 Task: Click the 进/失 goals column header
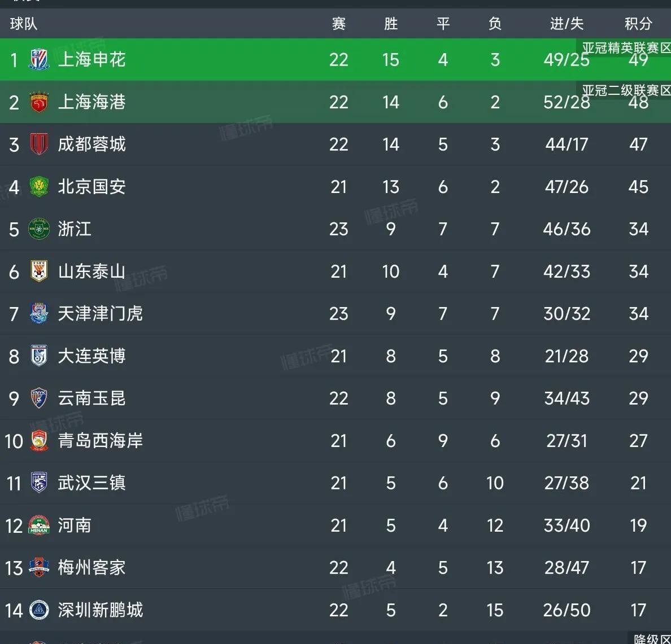click(567, 24)
